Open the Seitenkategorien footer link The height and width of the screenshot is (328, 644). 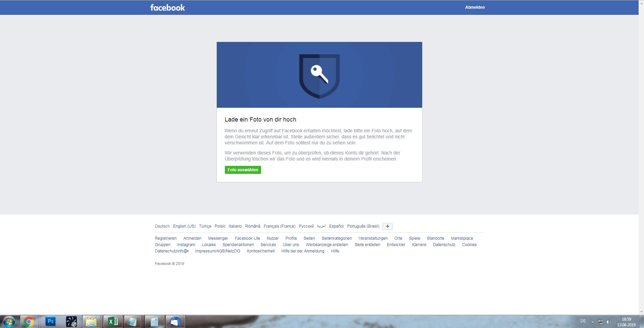click(337, 238)
